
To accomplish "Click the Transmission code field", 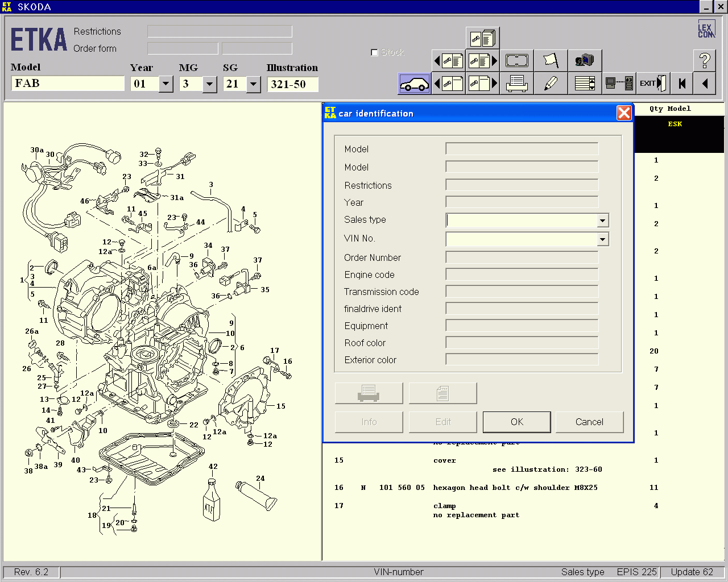I will (522, 292).
